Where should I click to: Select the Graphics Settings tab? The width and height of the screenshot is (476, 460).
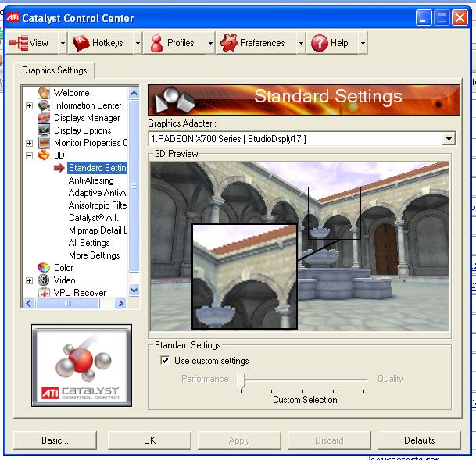(55, 70)
